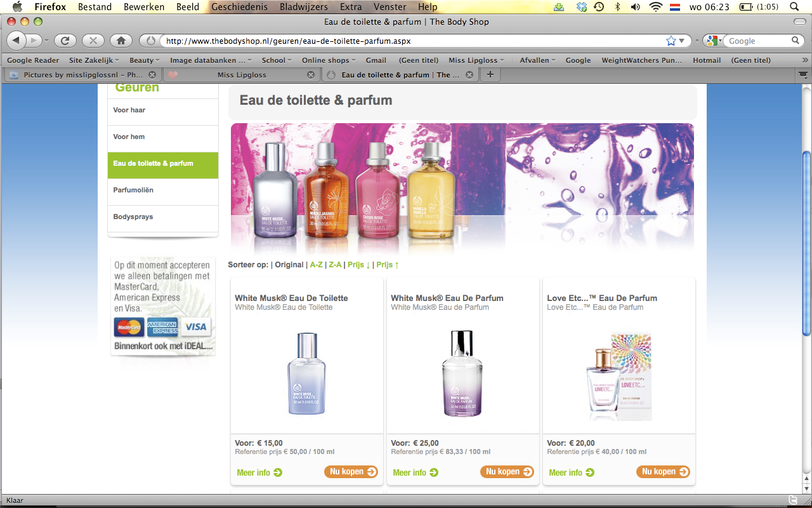Open a new tab with plus button
812x508 pixels.
pyautogui.click(x=489, y=75)
